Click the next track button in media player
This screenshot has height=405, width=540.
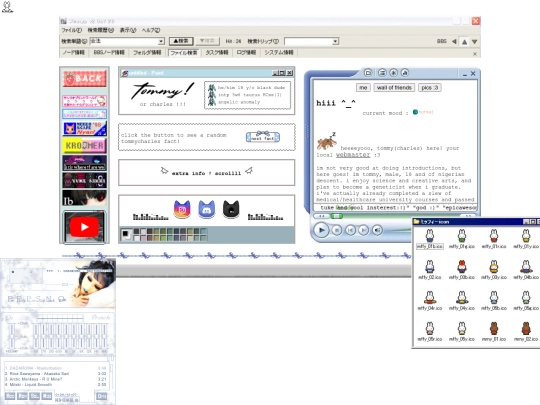(x=363, y=230)
